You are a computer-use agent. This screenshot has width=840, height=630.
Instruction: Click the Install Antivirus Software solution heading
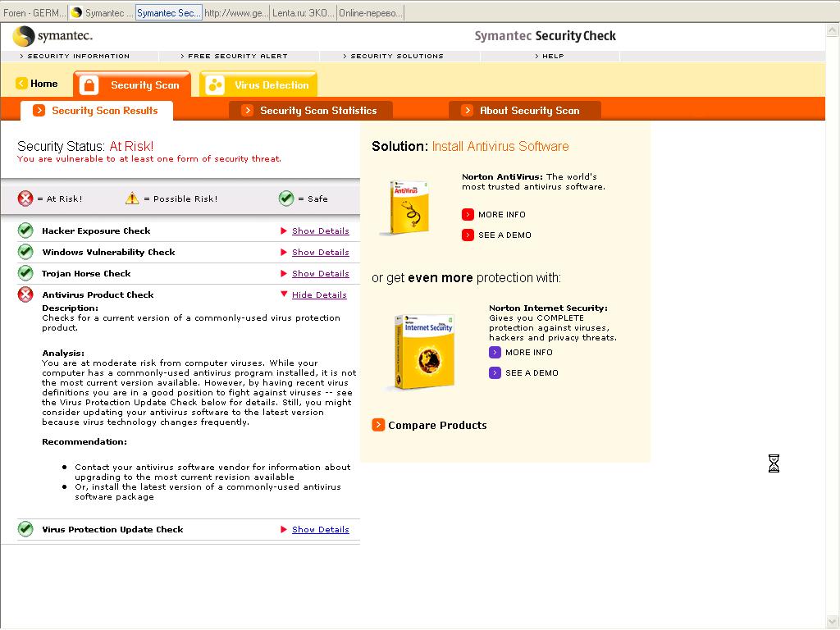point(500,146)
